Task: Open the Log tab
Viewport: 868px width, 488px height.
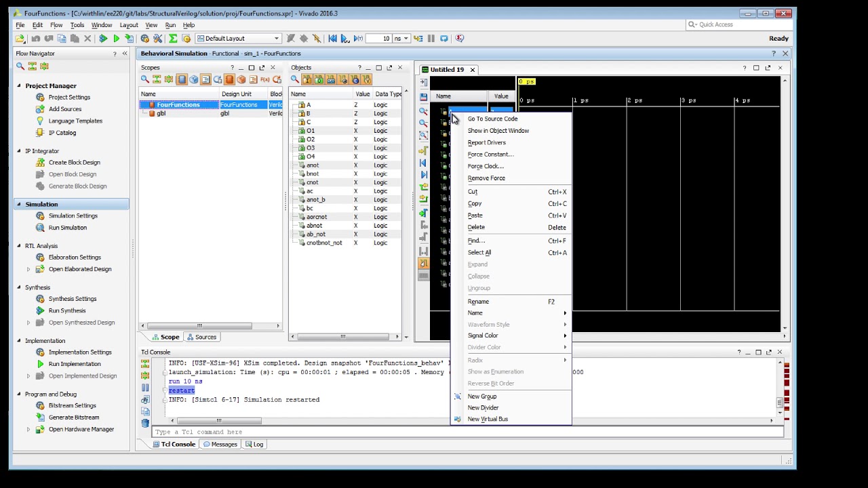Action: 254,445
